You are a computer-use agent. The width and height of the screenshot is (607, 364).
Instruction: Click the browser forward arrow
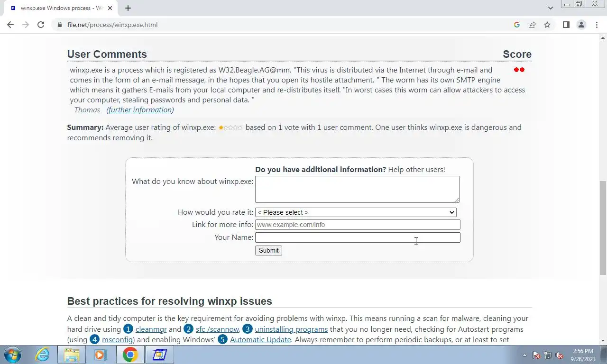pos(26,25)
